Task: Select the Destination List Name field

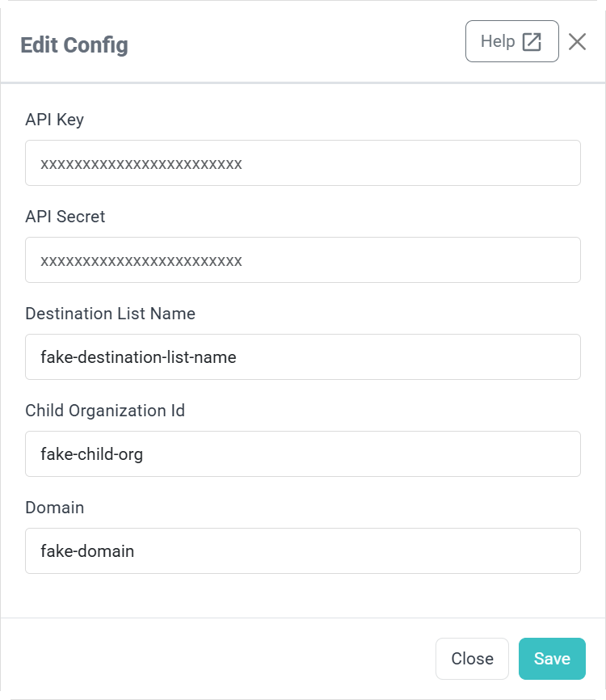Action: (x=303, y=356)
